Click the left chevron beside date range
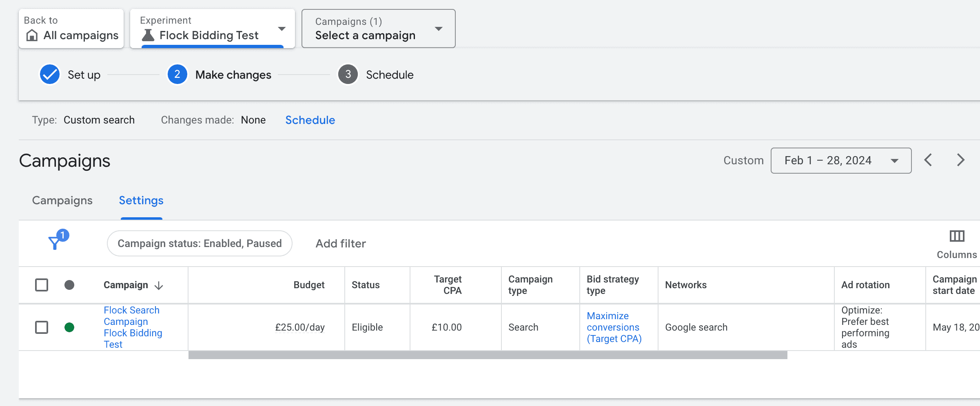Image resolution: width=980 pixels, height=406 pixels. pyautogui.click(x=929, y=160)
